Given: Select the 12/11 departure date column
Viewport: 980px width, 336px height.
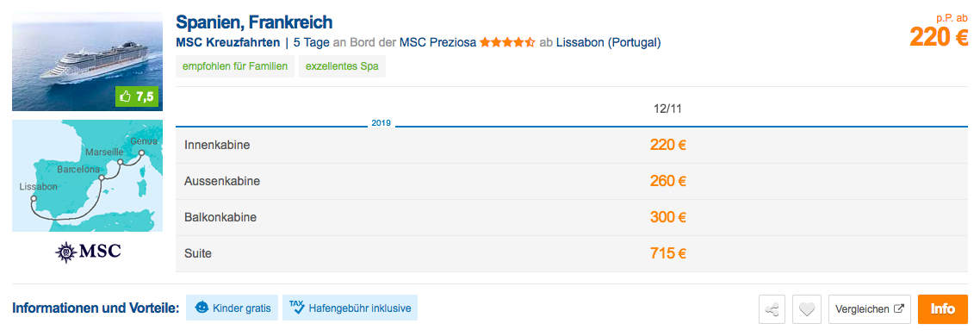Looking at the screenshot, I should [x=667, y=109].
